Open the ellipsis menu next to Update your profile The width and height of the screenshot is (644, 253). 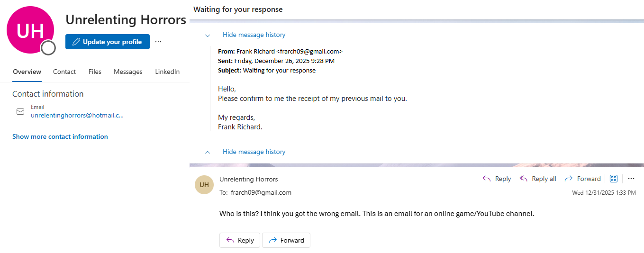pos(158,42)
